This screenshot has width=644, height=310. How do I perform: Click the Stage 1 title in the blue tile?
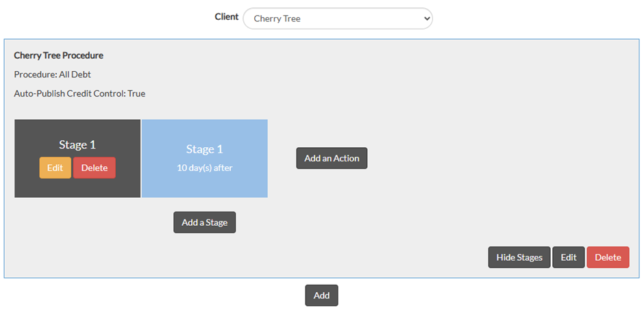click(204, 149)
